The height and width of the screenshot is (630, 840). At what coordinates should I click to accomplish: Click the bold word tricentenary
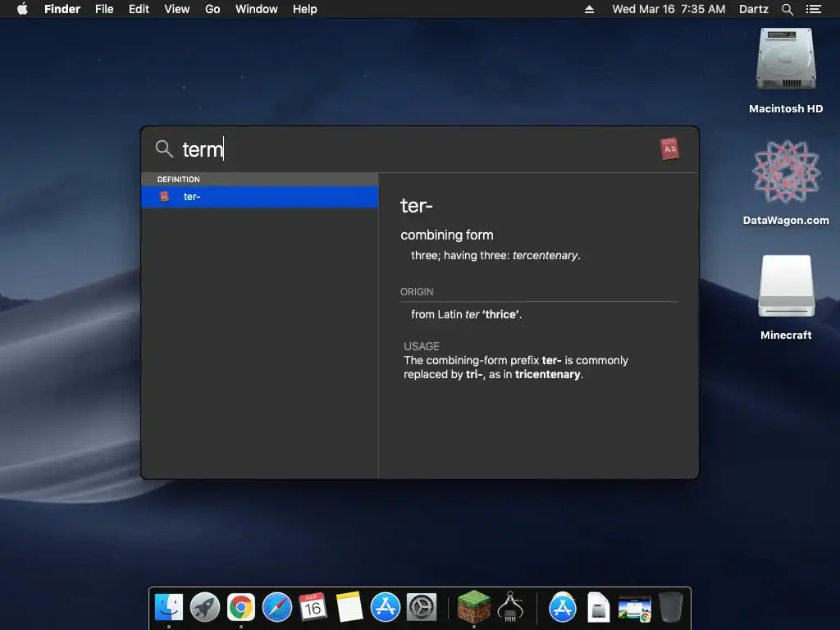tap(547, 374)
